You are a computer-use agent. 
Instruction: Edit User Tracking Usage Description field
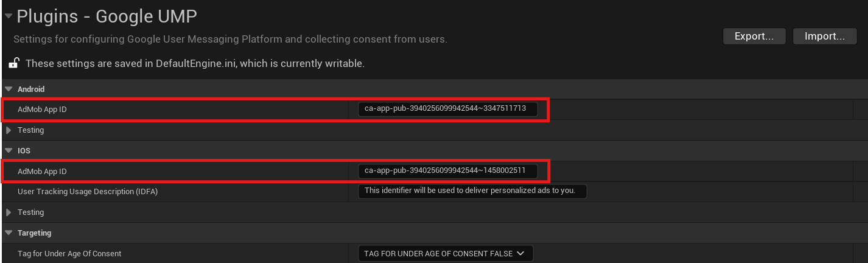click(x=472, y=191)
